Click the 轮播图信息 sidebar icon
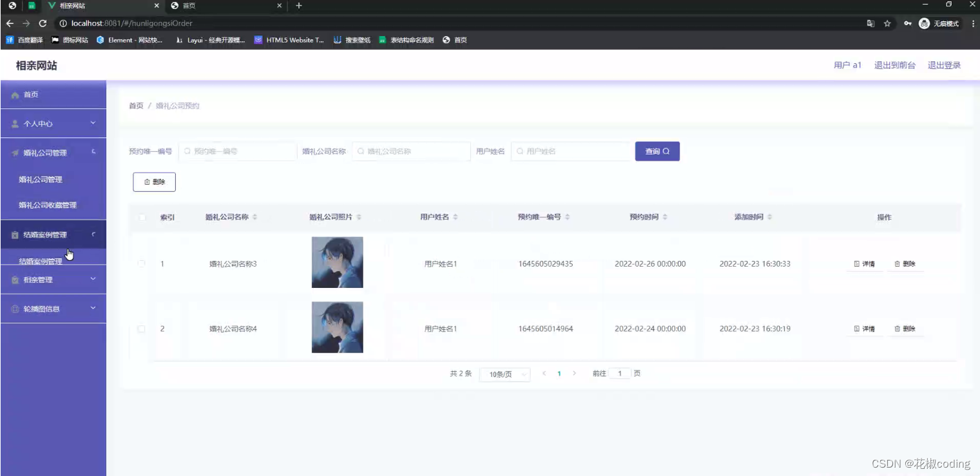Screen dimensions: 980x476 point(14,308)
